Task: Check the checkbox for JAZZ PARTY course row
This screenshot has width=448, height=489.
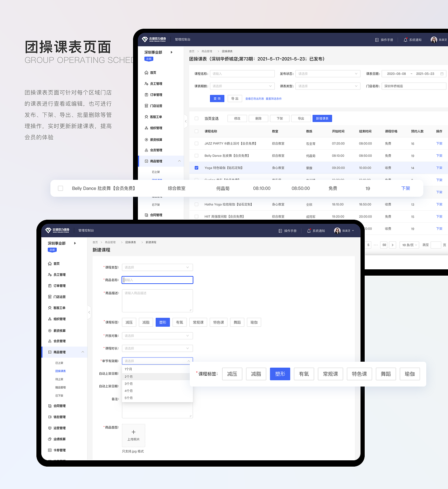Action: (x=196, y=143)
